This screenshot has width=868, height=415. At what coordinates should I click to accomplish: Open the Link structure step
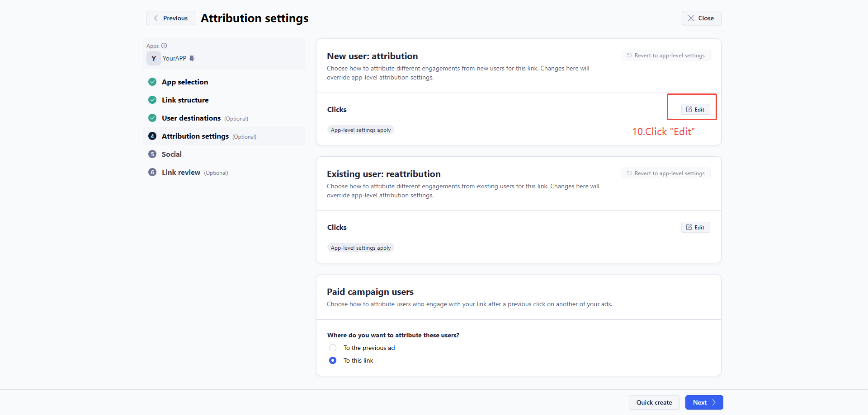pyautogui.click(x=185, y=100)
